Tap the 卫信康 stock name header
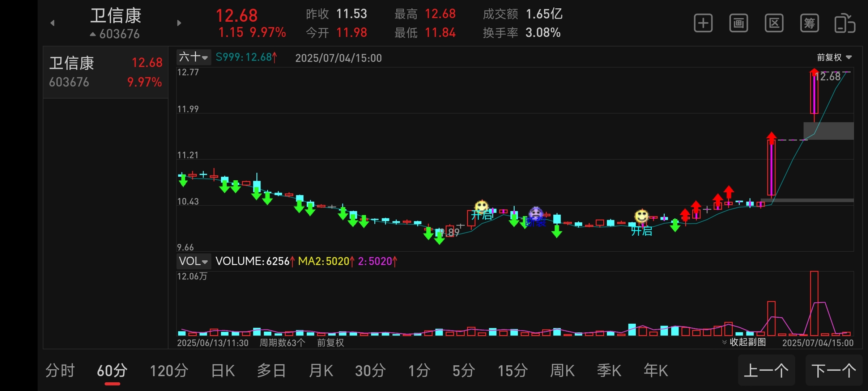 tap(116, 16)
